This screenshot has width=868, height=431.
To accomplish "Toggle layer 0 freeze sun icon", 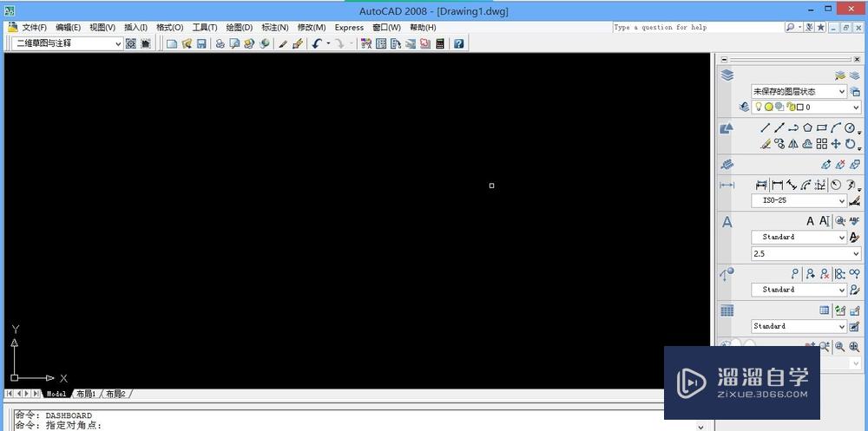I will coord(769,108).
